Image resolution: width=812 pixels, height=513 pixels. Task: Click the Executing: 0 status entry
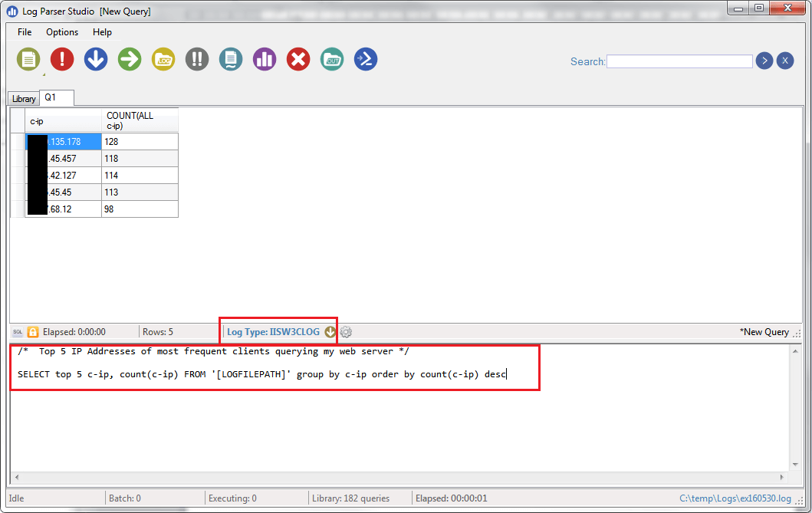[x=232, y=498]
